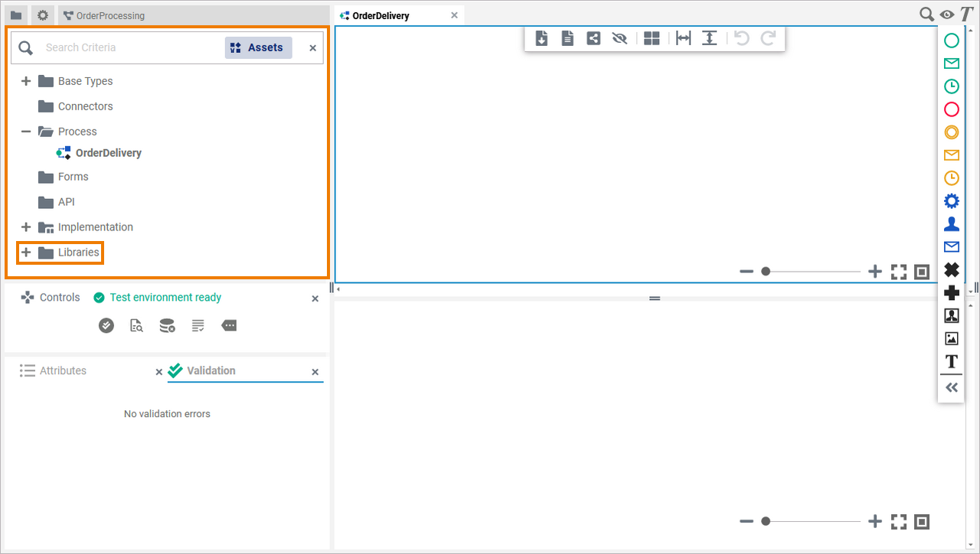Click the green start event circle in the palette
This screenshot has height=554, width=980.
tap(952, 41)
